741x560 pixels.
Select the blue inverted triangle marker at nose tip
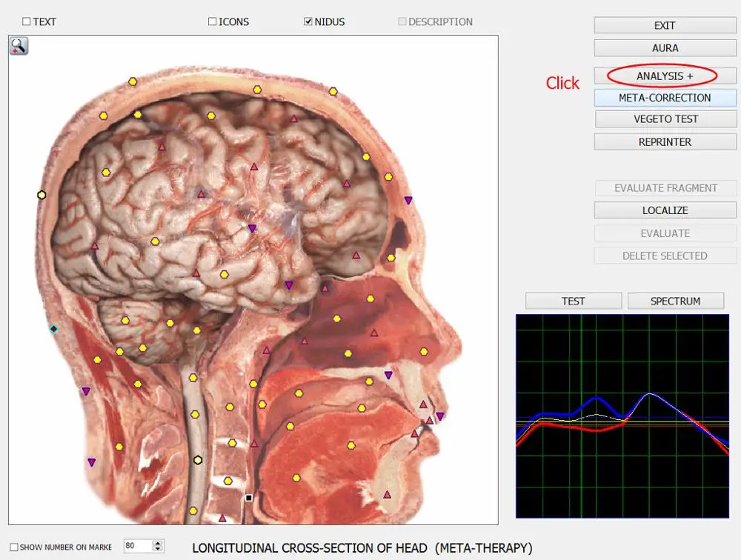point(440,416)
